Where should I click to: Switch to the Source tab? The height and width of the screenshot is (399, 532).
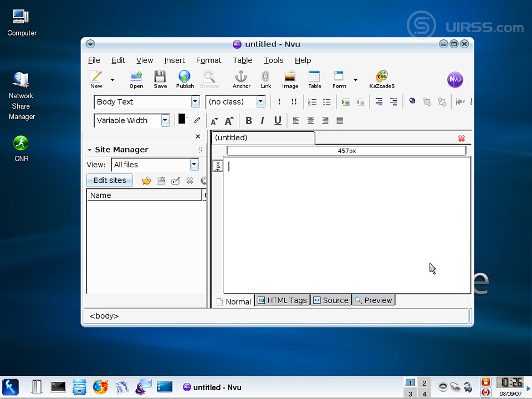[x=331, y=300]
